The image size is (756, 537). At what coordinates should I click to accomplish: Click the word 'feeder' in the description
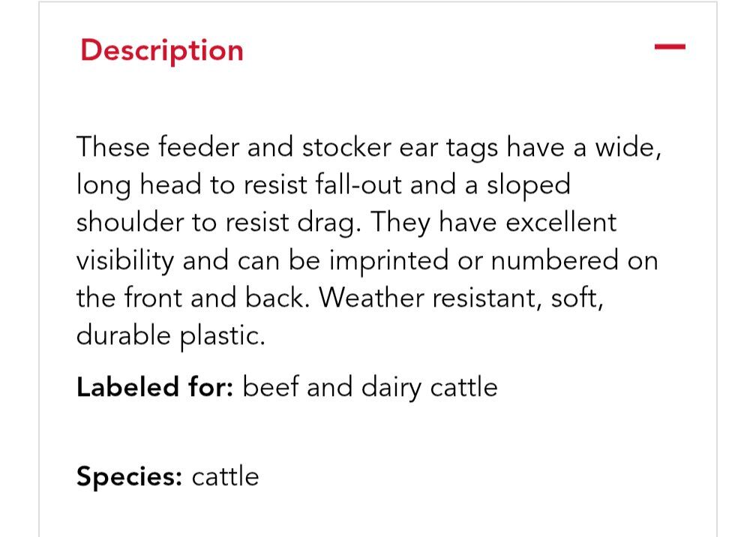click(x=199, y=147)
